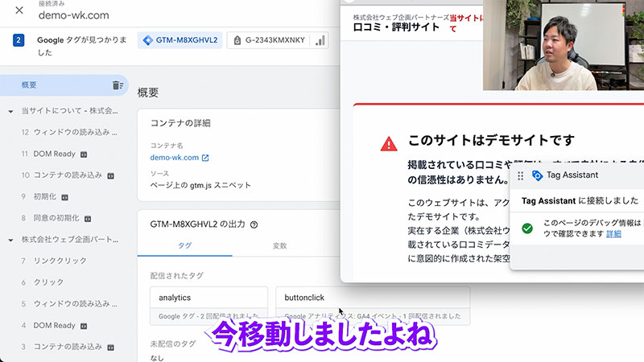The width and height of the screenshot is (644, 362).
Task: Click the コンテナの詳細 heading text
Action: 180,123
